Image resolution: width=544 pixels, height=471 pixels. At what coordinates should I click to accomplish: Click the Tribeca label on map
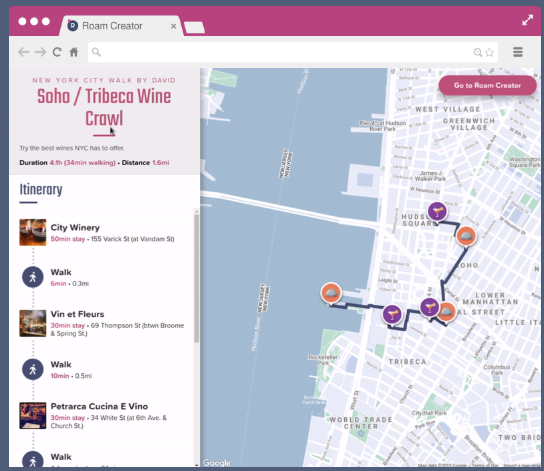coord(407,362)
